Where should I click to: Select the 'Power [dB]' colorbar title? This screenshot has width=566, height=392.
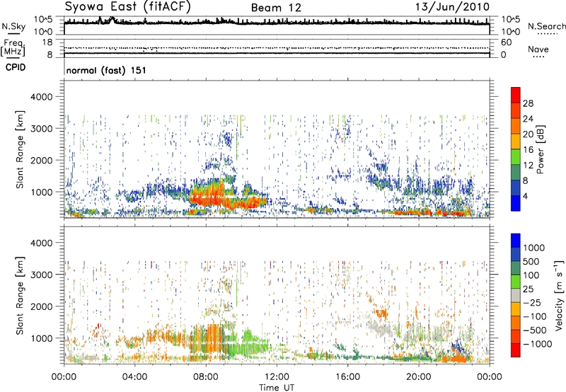click(540, 149)
